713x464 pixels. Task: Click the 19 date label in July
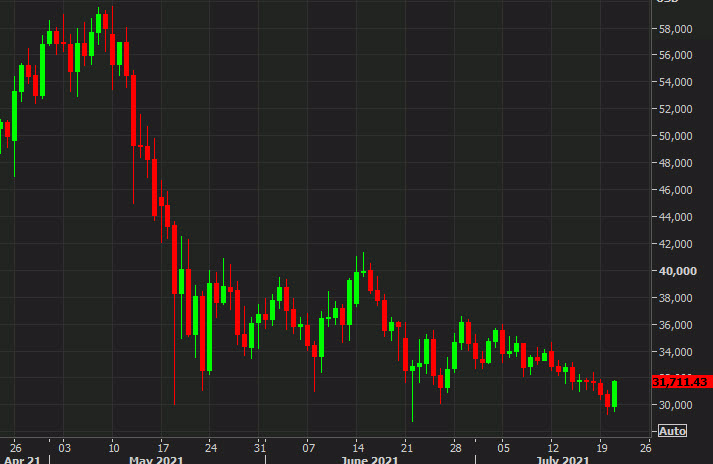point(602,448)
